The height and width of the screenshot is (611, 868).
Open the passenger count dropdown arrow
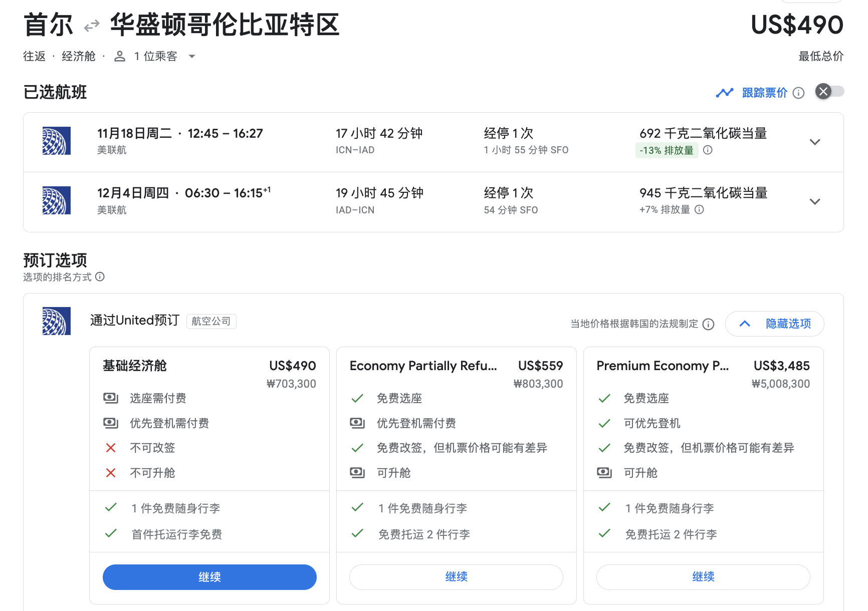(192, 56)
